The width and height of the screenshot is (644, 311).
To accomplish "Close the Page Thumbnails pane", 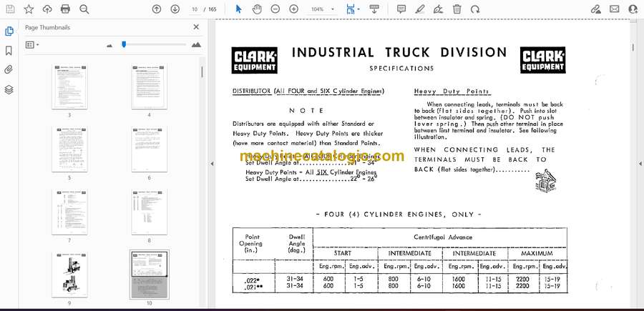I will pyautogui.click(x=196, y=27).
